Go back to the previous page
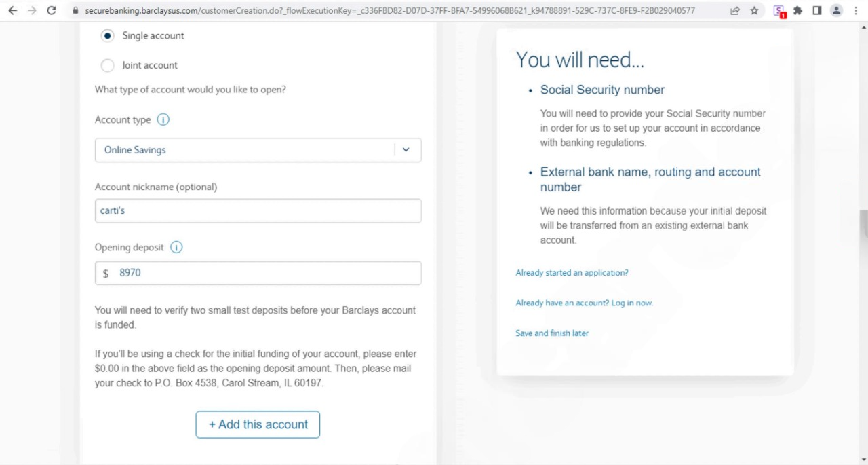The width and height of the screenshot is (868, 465). (13, 11)
